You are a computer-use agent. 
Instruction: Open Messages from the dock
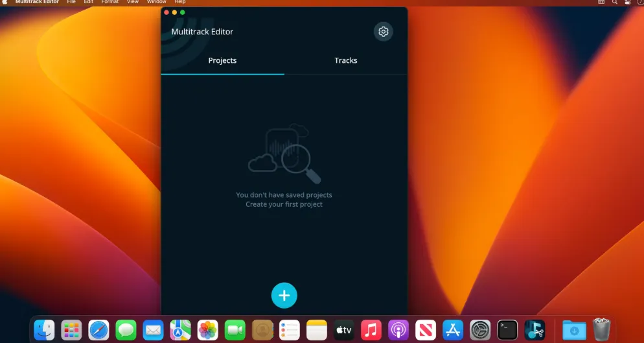(x=126, y=330)
